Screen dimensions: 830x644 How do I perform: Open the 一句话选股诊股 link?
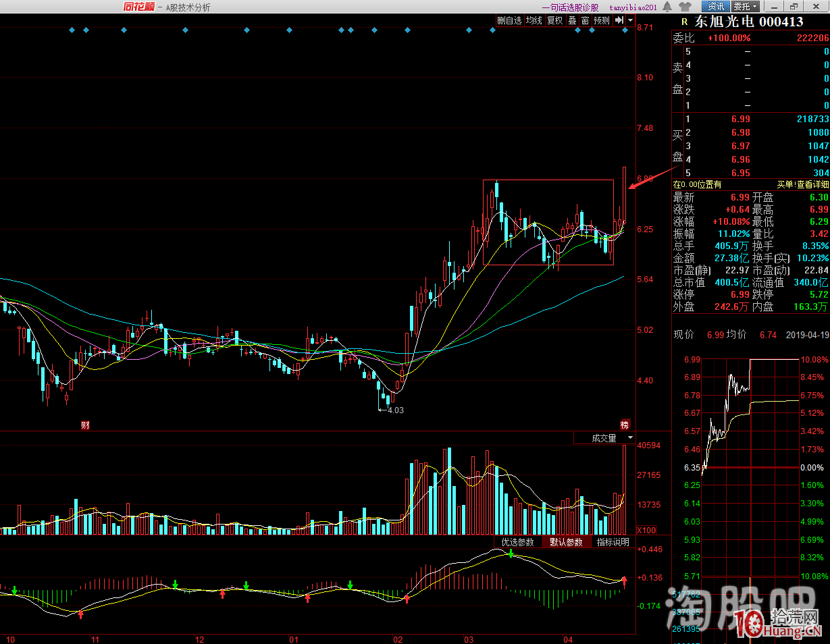571,7
